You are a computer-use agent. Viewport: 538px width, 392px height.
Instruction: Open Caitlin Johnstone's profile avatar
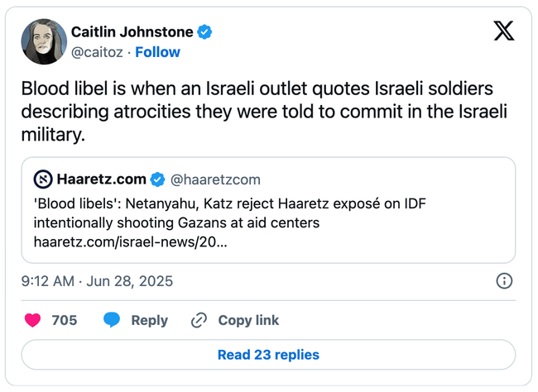(x=44, y=41)
